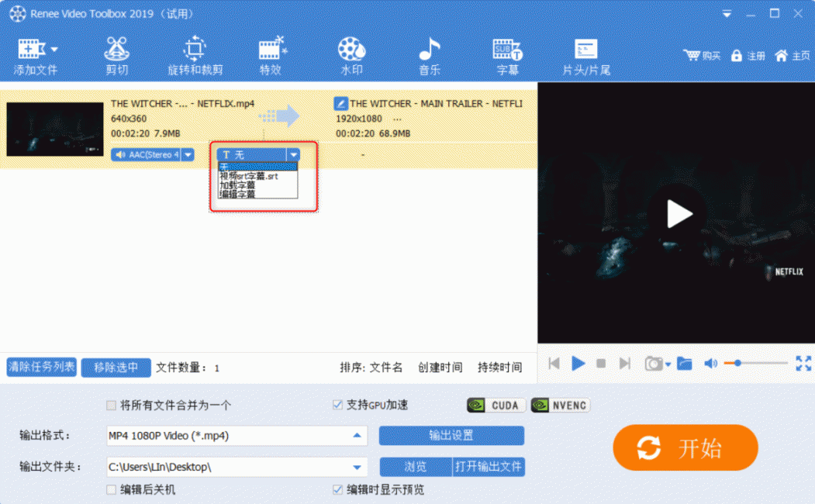
Task: Click output filename THE WITCHER - MAIN TRAILER
Action: [x=436, y=103]
